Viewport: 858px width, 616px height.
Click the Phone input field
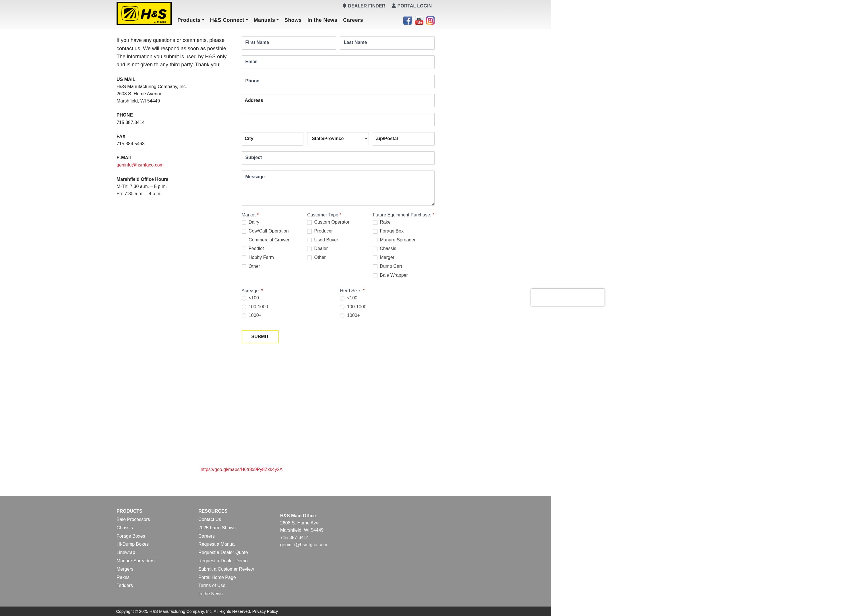click(x=338, y=81)
